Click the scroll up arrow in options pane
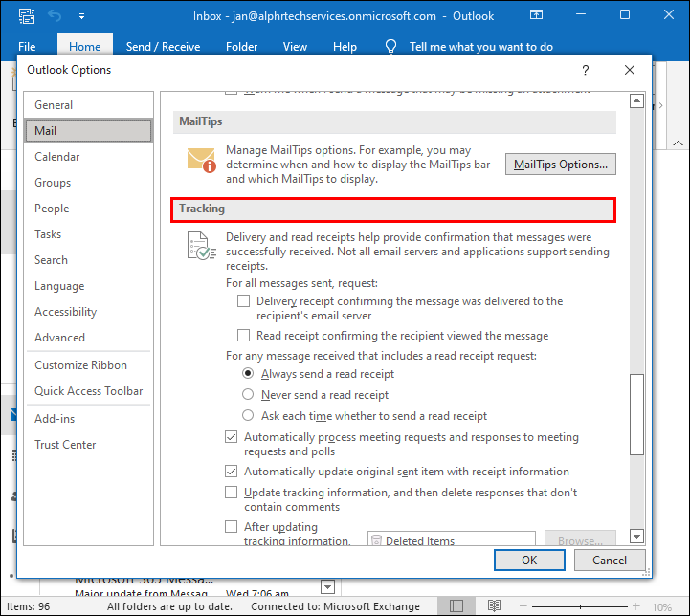This screenshot has height=616, width=690. pyautogui.click(x=636, y=101)
